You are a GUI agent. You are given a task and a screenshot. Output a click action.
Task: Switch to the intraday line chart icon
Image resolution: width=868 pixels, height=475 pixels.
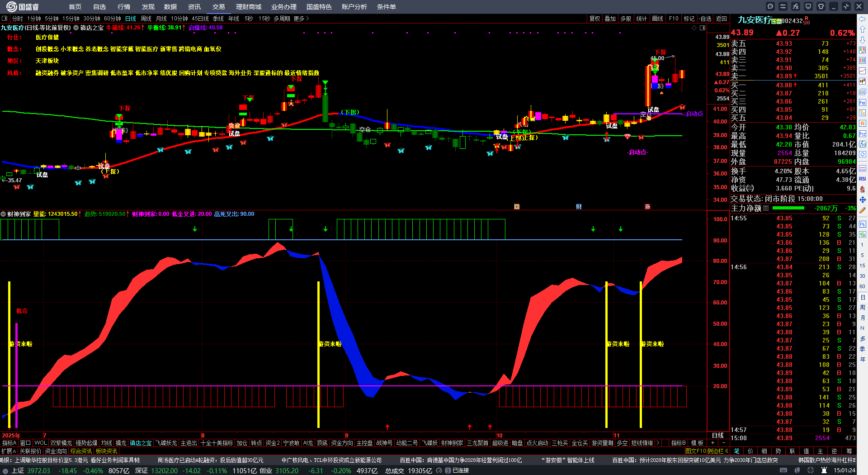click(x=863, y=71)
